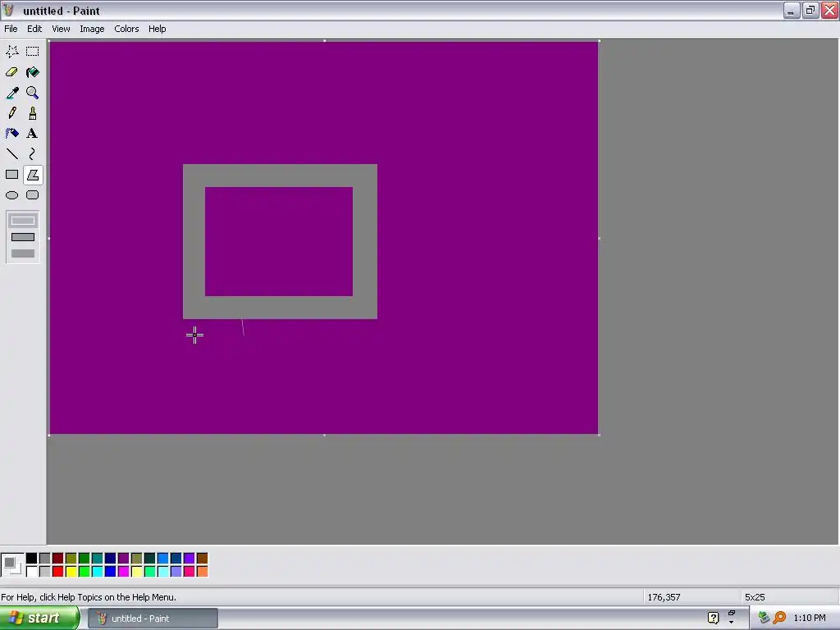The image size is (840, 630).
Task: Click the orange magnifier tray icon
Action: 779,618
